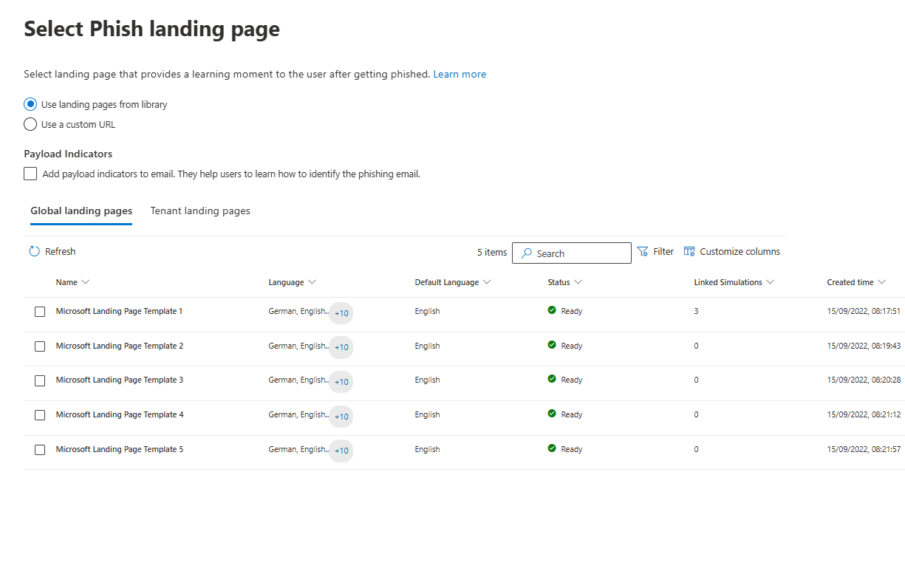Enable the add payload indicators checkbox
Image resolution: width=905 pixels, height=588 pixels.
click(x=30, y=174)
